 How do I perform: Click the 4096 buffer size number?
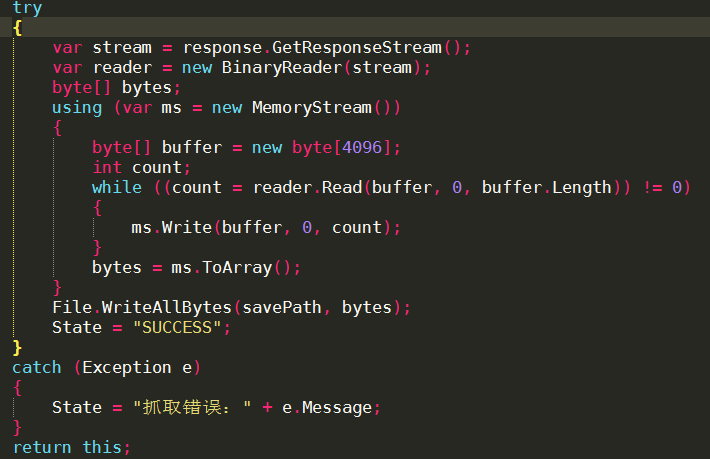pyautogui.click(x=361, y=147)
